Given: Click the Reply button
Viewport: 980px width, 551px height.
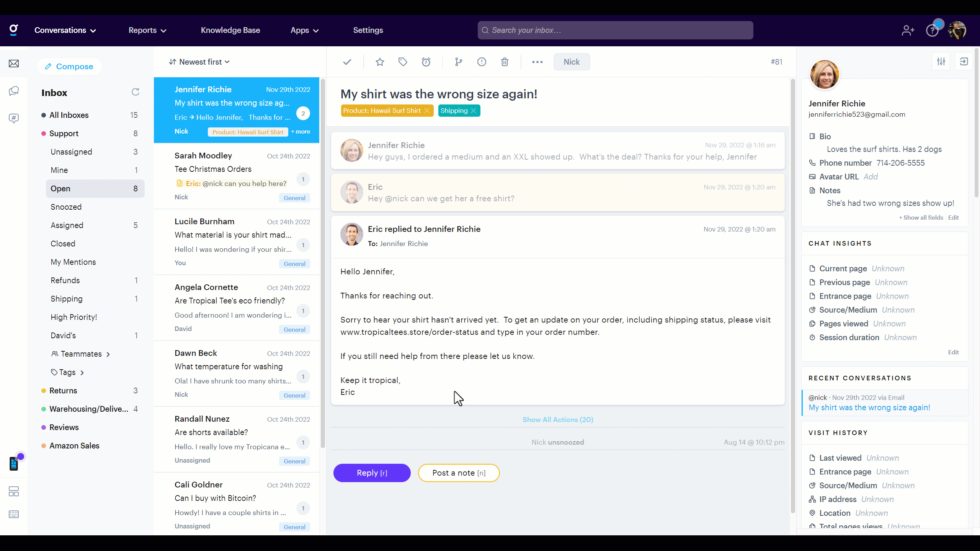Looking at the screenshot, I should (372, 473).
